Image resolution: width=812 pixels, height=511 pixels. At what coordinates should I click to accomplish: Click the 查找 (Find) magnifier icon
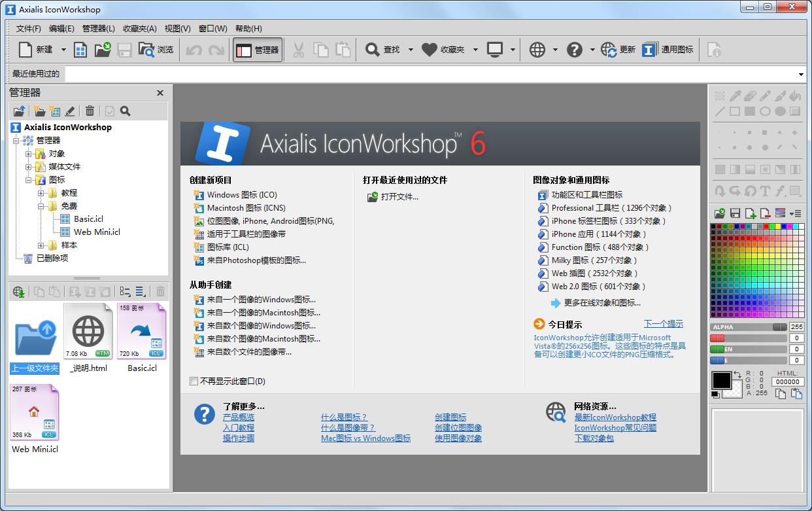click(373, 49)
